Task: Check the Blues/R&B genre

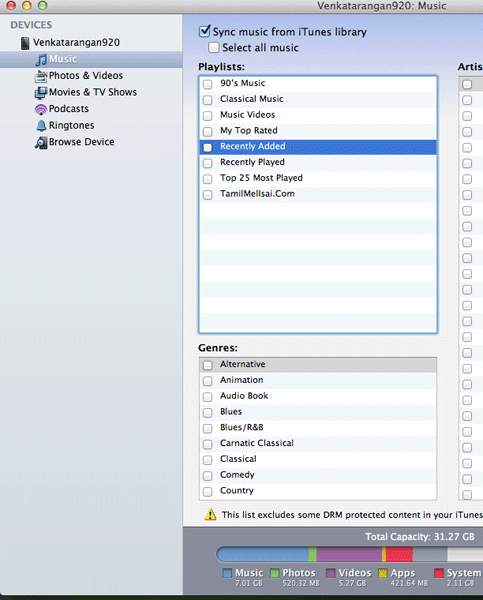Action: coord(207,428)
